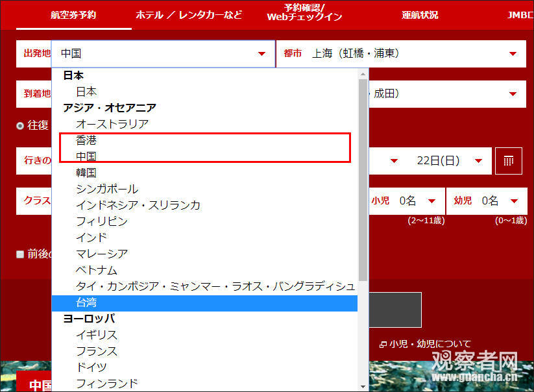Click the dark gray button below the list
Screen dimensions: 534x392
coord(395,310)
